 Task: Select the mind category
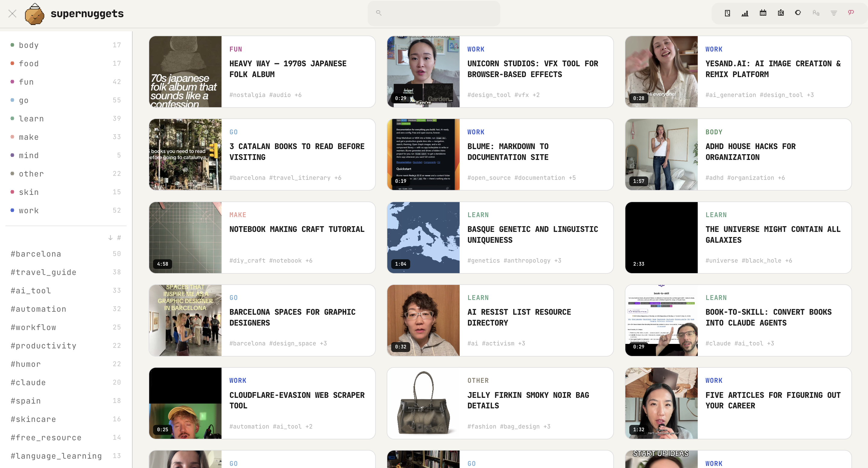pyautogui.click(x=66, y=155)
